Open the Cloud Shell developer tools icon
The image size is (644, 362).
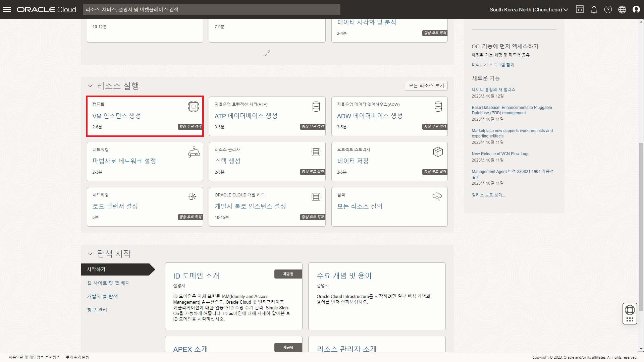point(580,9)
